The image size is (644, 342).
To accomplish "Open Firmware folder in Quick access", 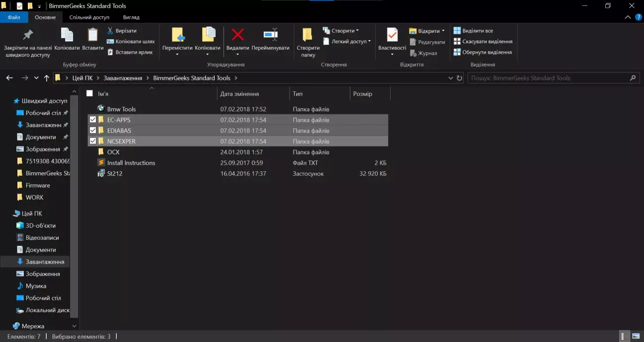I will coord(38,185).
